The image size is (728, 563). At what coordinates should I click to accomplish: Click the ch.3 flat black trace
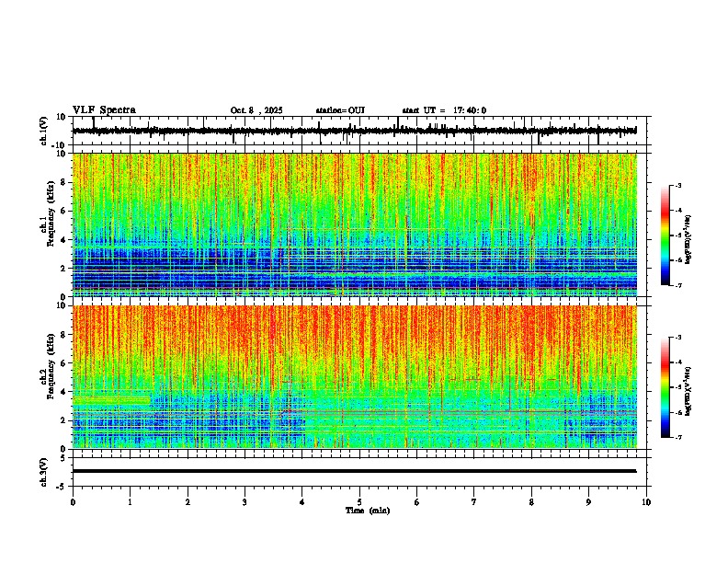(x=354, y=471)
